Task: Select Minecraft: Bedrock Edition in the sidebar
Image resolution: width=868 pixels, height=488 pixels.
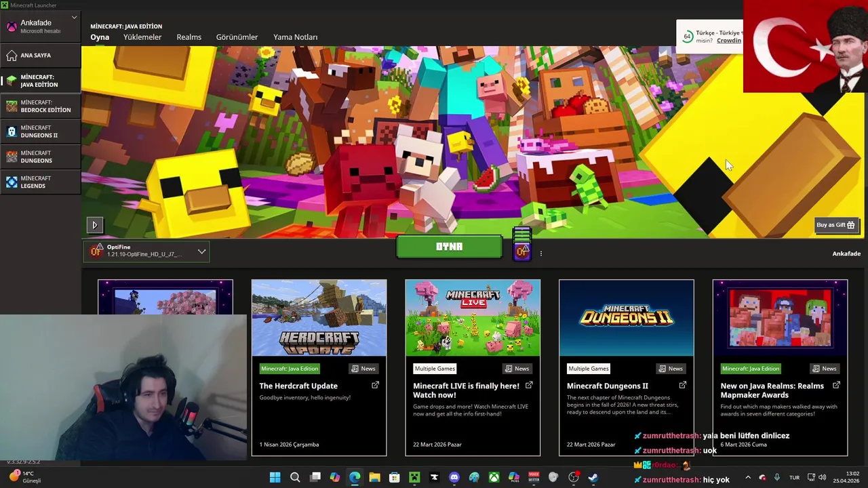Action: click(x=41, y=106)
